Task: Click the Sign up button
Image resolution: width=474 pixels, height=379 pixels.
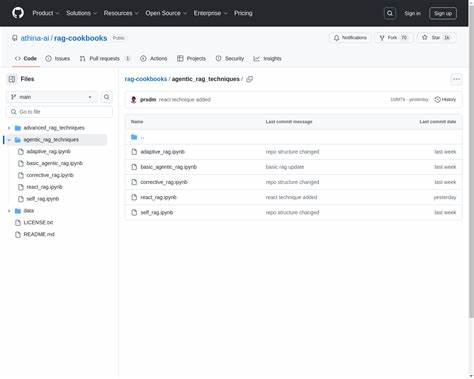Action: coord(443,13)
